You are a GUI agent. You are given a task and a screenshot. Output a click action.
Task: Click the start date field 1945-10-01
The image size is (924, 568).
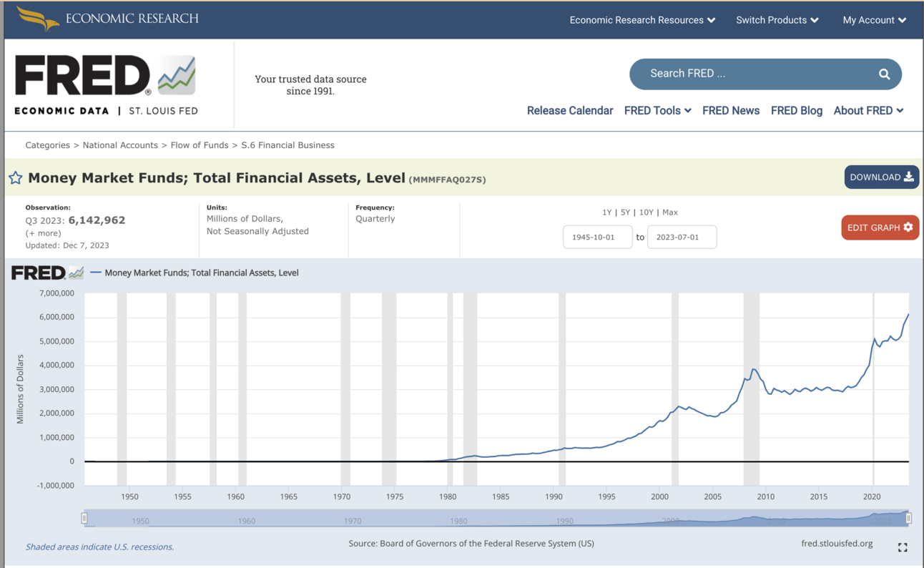point(598,237)
